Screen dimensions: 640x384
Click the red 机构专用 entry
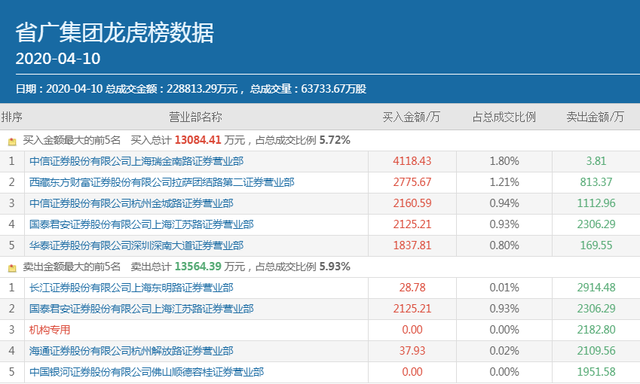pyautogui.click(x=50, y=330)
